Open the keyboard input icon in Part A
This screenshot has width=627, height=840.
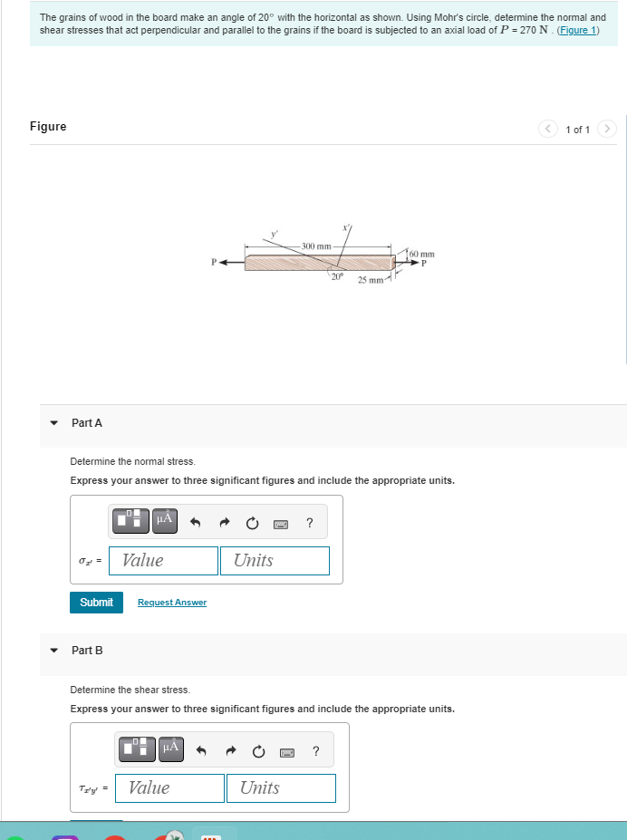point(281,523)
